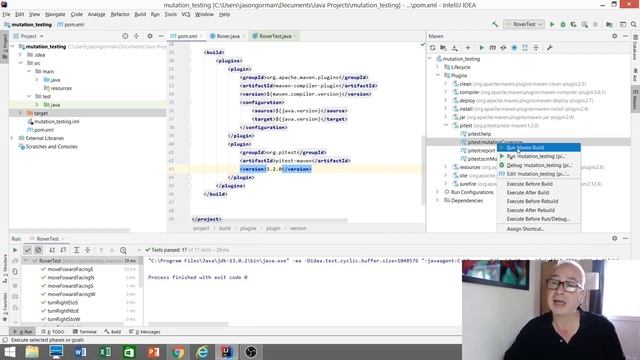Click Locate/Scroll from Source icon in Project panel
Image resolution: width=640 pixels, height=360 pixels.
click(x=125, y=36)
